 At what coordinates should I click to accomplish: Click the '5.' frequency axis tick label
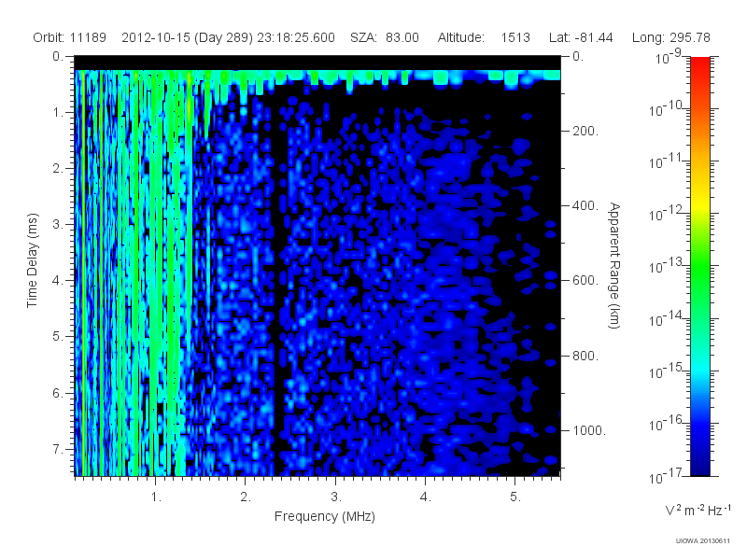515,497
